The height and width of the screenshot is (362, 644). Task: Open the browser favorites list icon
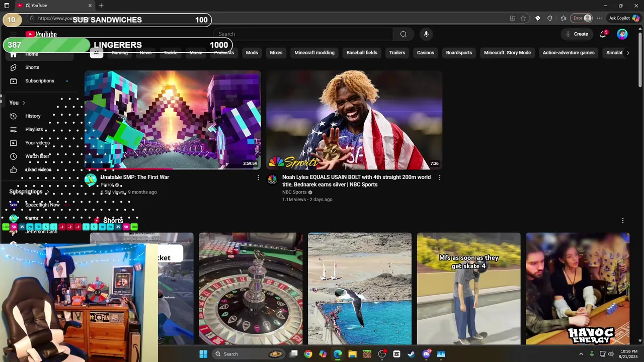click(x=563, y=18)
